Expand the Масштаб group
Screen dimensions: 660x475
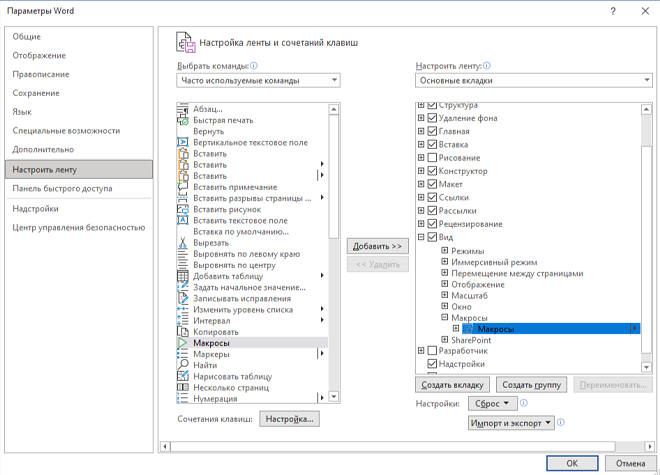click(444, 295)
